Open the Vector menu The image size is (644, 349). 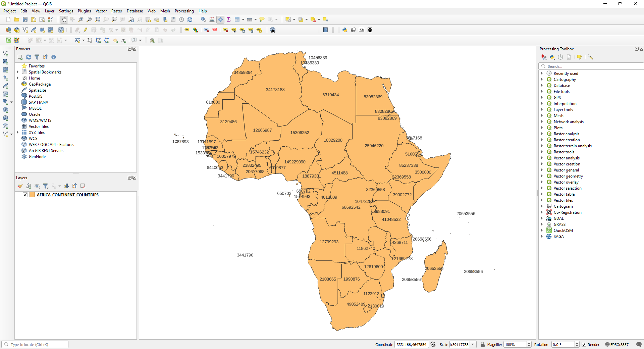coord(101,11)
